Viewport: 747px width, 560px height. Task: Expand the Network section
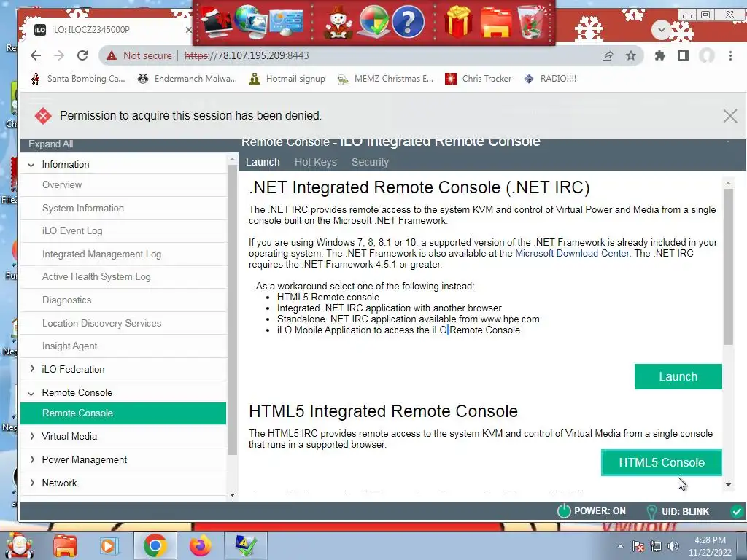(x=32, y=483)
